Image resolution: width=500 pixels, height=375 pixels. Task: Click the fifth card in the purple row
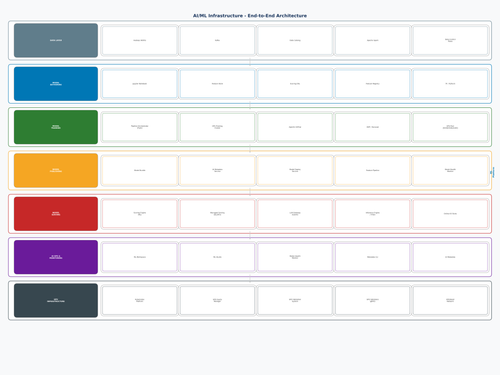click(x=450, y=257)
